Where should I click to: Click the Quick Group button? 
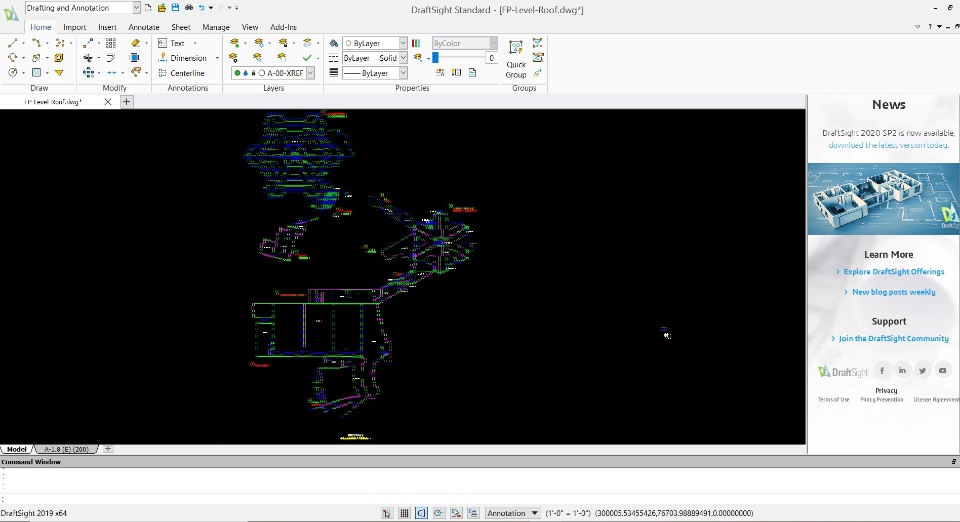[516, 59]
